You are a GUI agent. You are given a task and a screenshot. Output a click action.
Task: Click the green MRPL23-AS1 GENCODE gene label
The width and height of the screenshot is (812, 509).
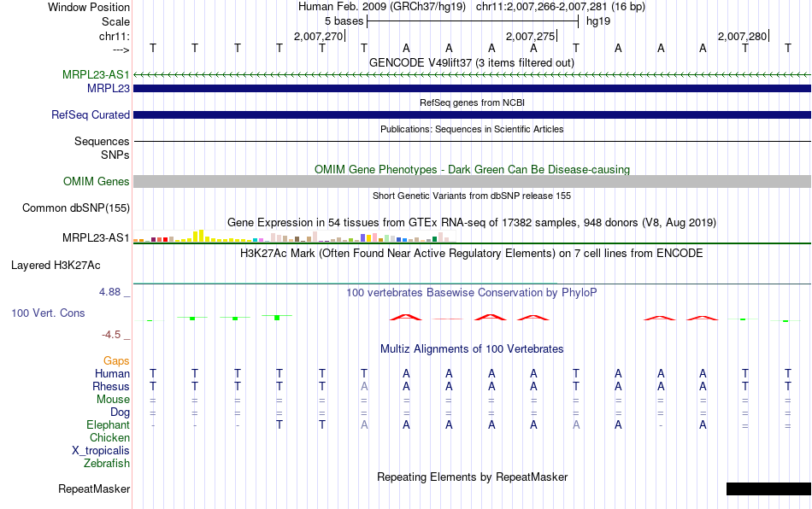click(96, 74)
